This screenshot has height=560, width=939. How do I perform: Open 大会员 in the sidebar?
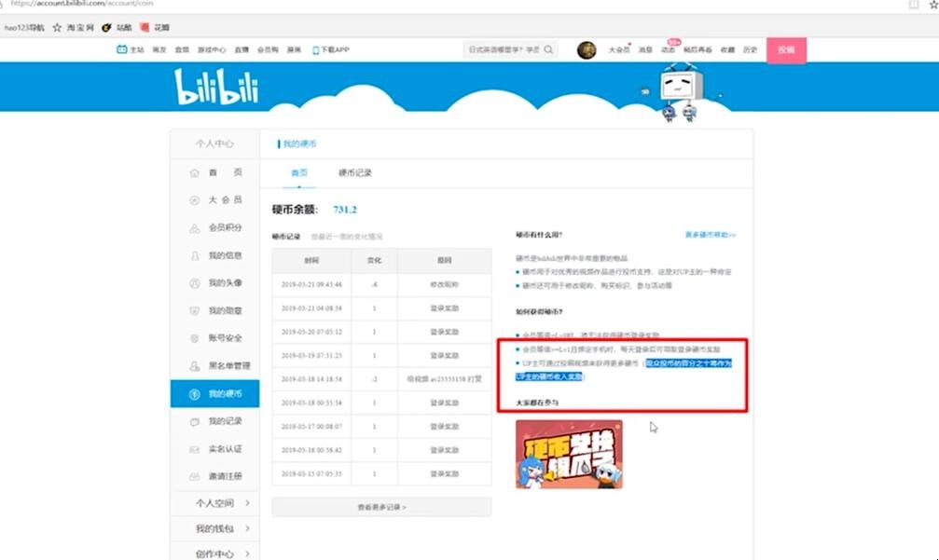224,200
